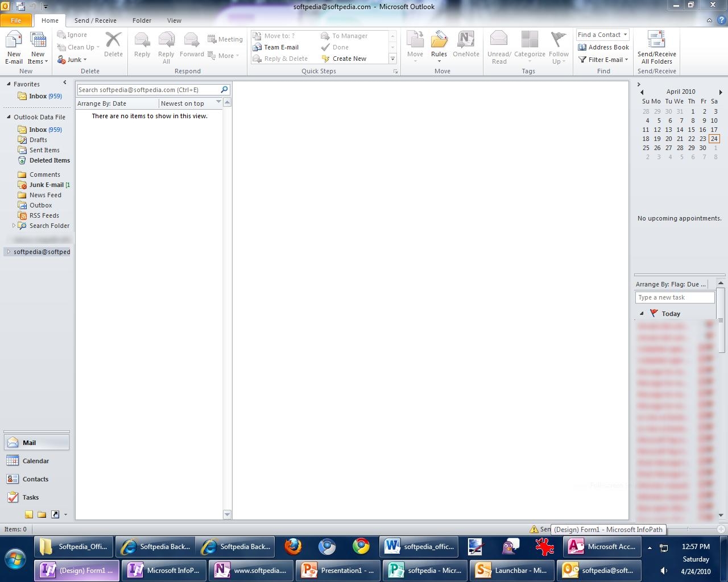Open Contacts in navigation pane
Image resolution: width=728 pixels, height=582 pixels.
[x=35, y=479]
